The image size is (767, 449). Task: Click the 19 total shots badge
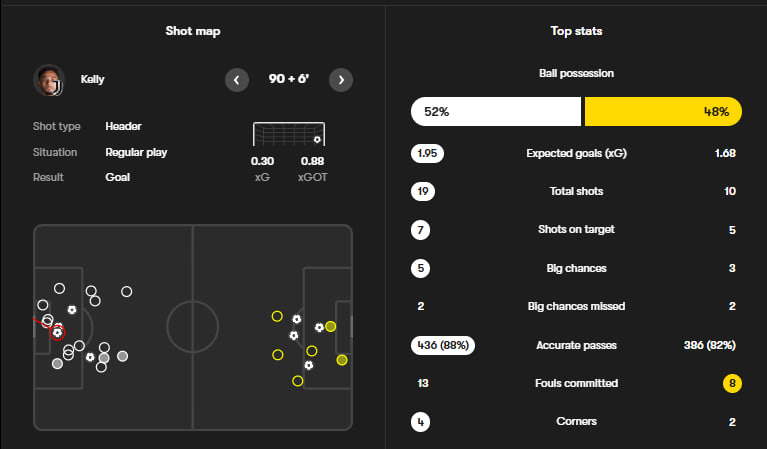coord(421,191)
